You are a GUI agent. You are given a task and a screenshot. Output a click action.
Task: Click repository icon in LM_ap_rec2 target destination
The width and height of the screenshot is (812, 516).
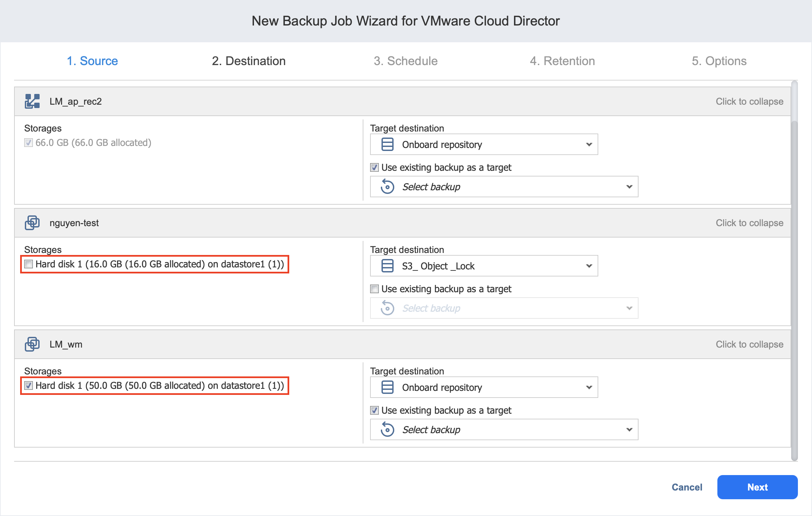(387, 144)
